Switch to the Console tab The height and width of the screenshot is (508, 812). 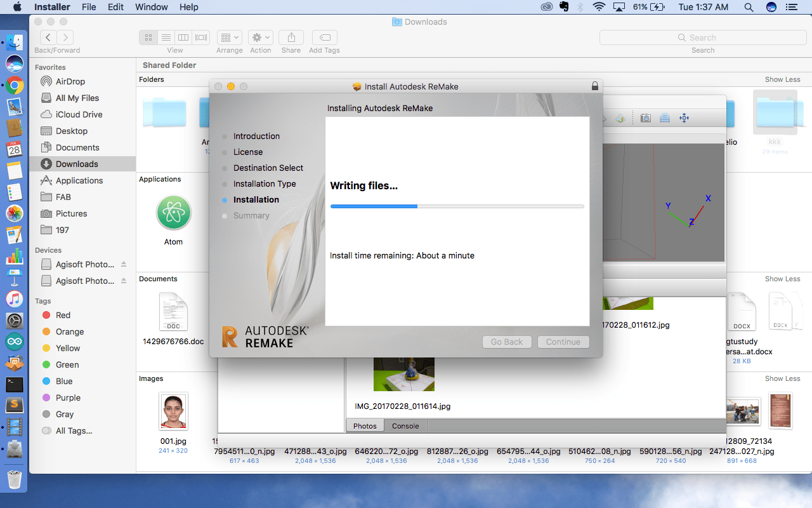tap(405, 426)
